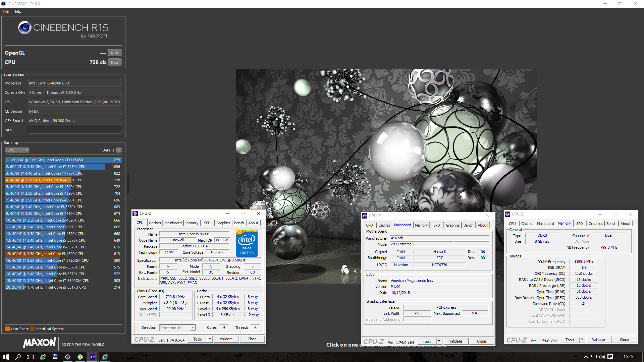Screen dimensions: 644x362
Task: Click the Intel inside Core i5 badge
Action: click(247, 243)
